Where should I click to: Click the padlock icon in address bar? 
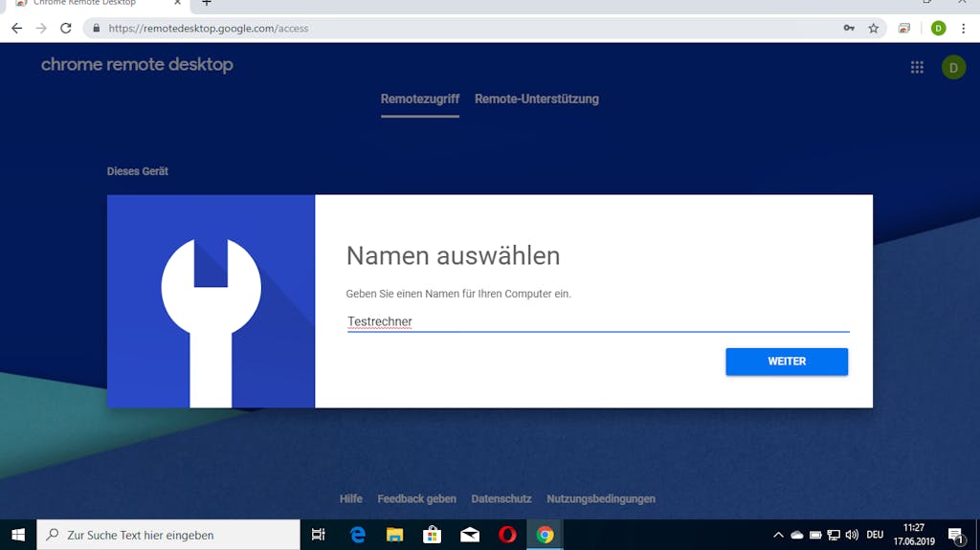click(x=97, y=28)
